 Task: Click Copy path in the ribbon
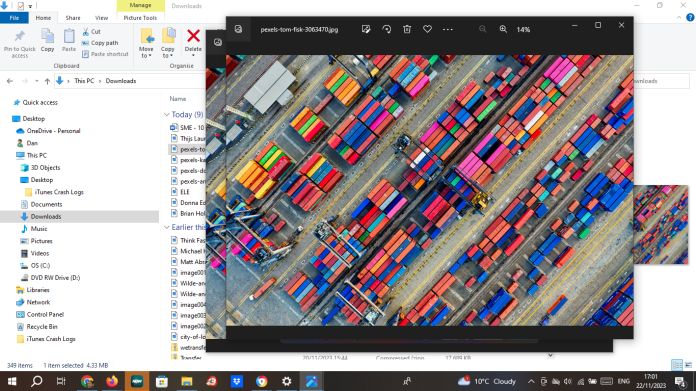point(100,43)
